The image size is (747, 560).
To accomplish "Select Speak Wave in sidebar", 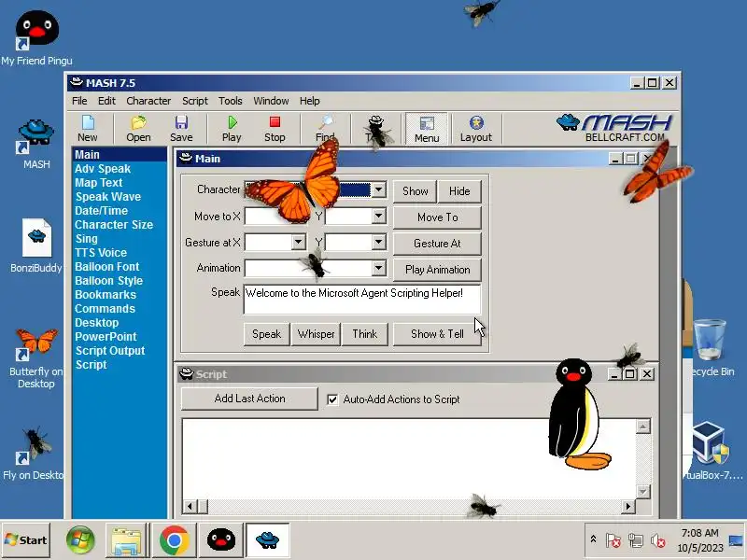I will [x=107, y=197].
